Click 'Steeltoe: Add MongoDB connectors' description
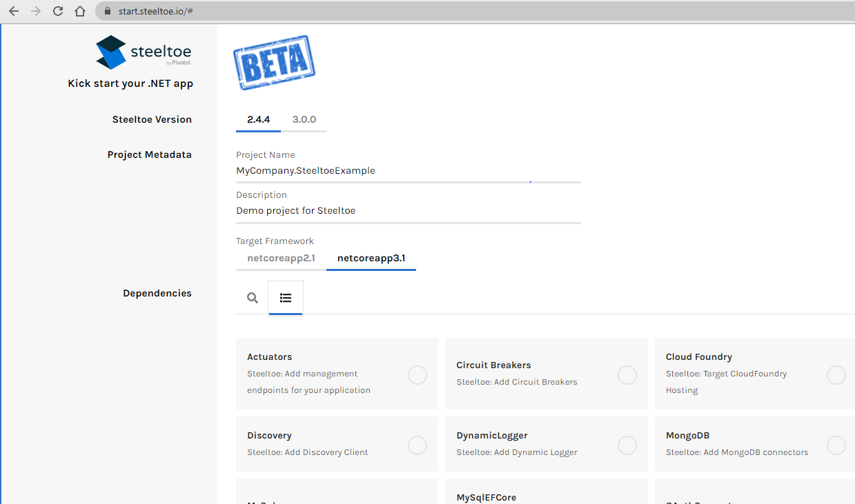 coord(737,452)
